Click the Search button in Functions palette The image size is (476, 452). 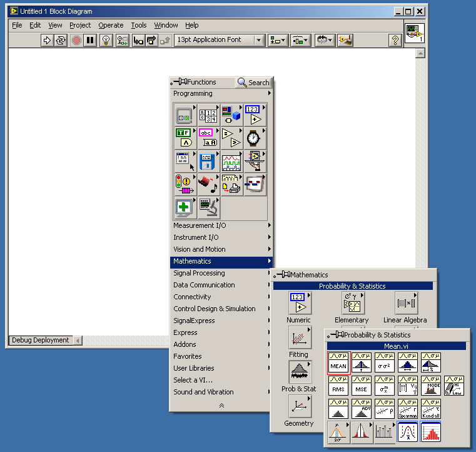(x=253, y=83)
